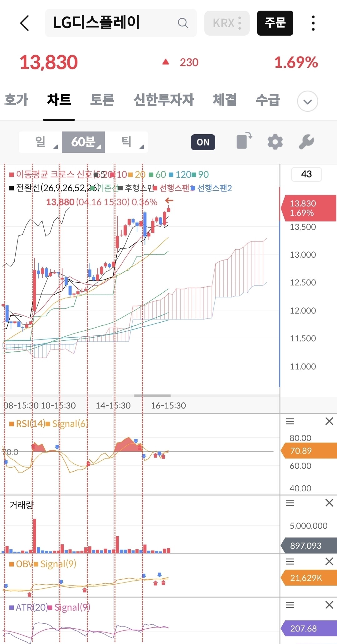Screen dimensions: 337x644
Task: Open the 수급 tab
Action: coord(268,100)
